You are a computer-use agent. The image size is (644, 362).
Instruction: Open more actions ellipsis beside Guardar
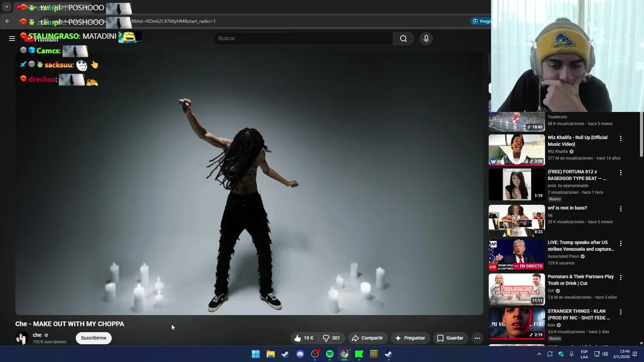pos(477,338)
